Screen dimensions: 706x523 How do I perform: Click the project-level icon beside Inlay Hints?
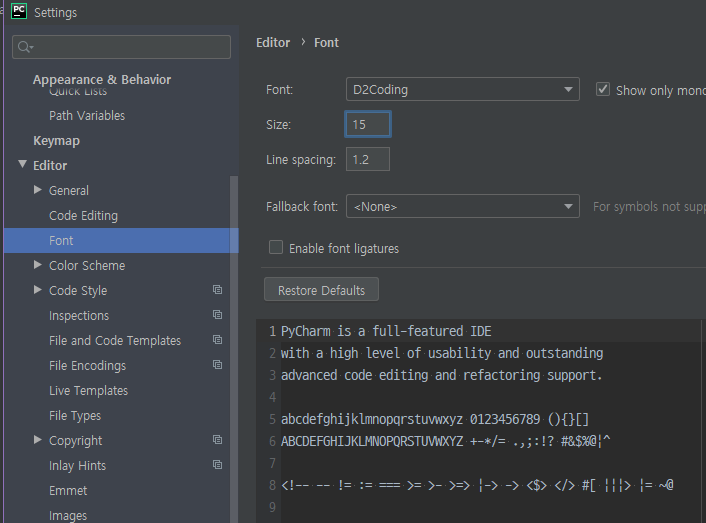[217, 464]
